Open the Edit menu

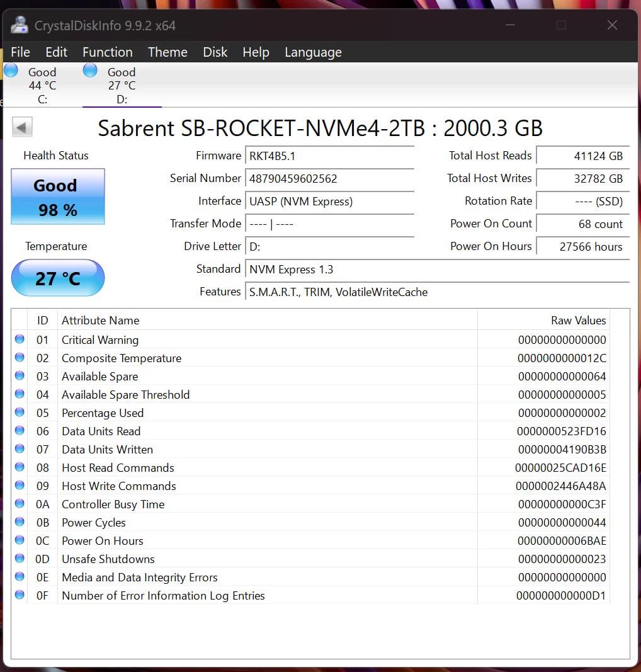[x=56, y=52]
